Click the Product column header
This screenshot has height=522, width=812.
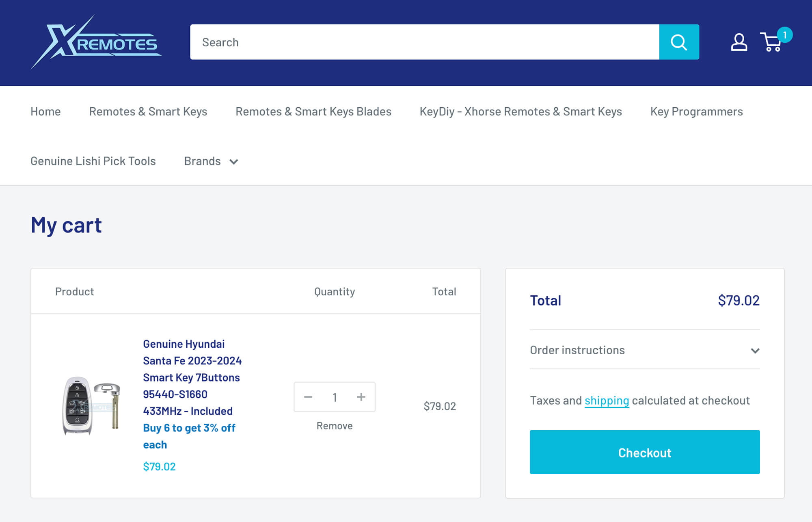pyautogui.click(x=74, y=292)
